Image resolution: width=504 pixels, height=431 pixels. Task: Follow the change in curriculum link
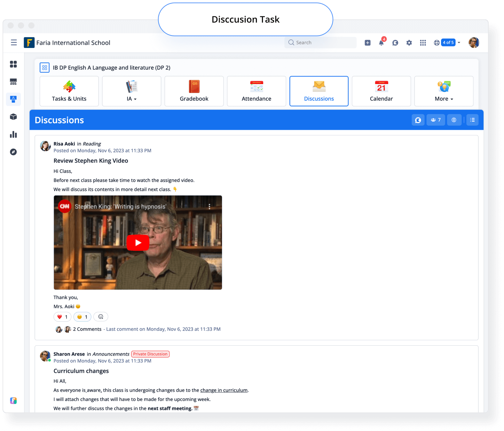click(x=224, y=390)
